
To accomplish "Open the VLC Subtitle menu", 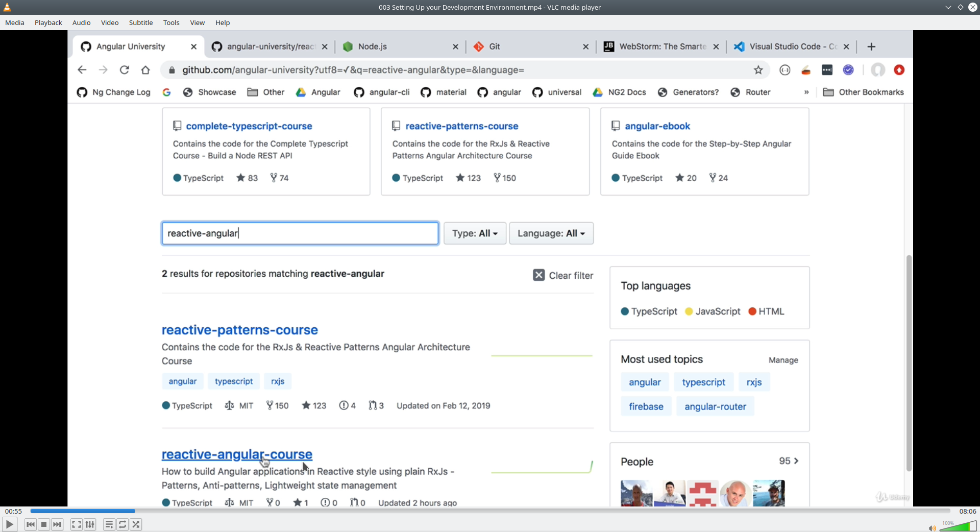I will [141, 22].
